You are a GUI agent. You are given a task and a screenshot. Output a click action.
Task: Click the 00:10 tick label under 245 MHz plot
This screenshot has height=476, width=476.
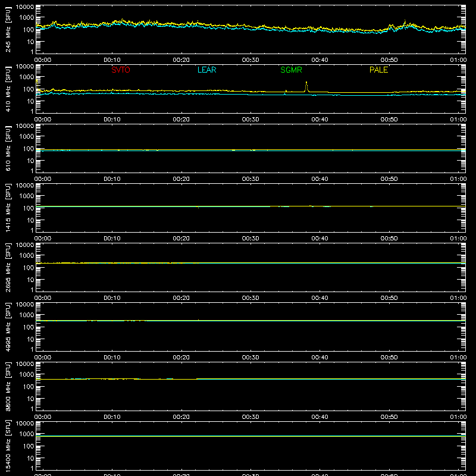[x=112, y=60]
